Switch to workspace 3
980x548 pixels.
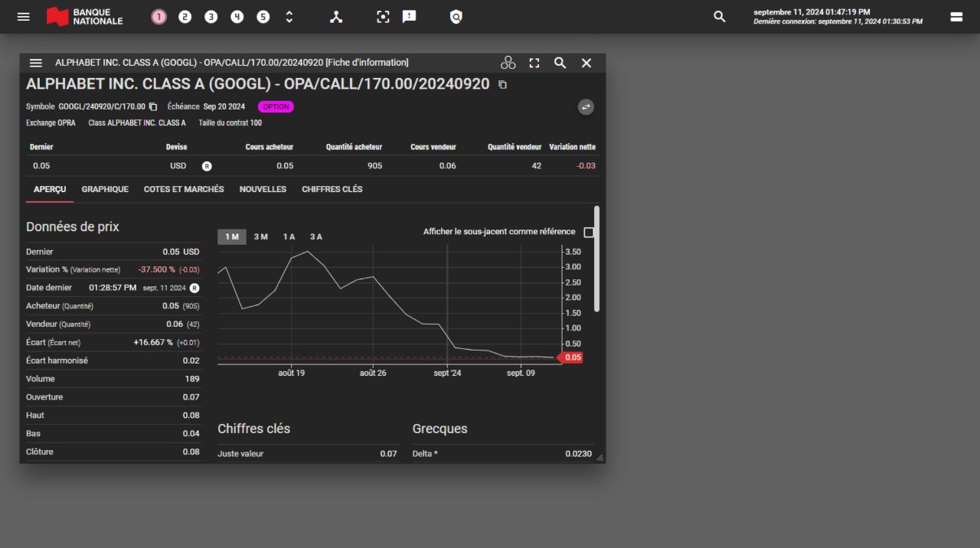(x=211, y=16)
